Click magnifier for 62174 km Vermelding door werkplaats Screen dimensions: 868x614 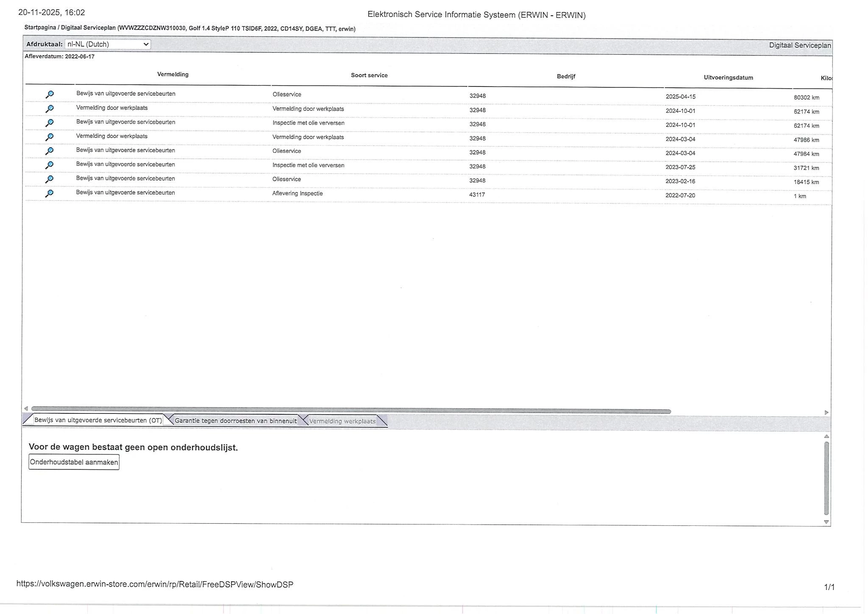[x=50, y=109]
